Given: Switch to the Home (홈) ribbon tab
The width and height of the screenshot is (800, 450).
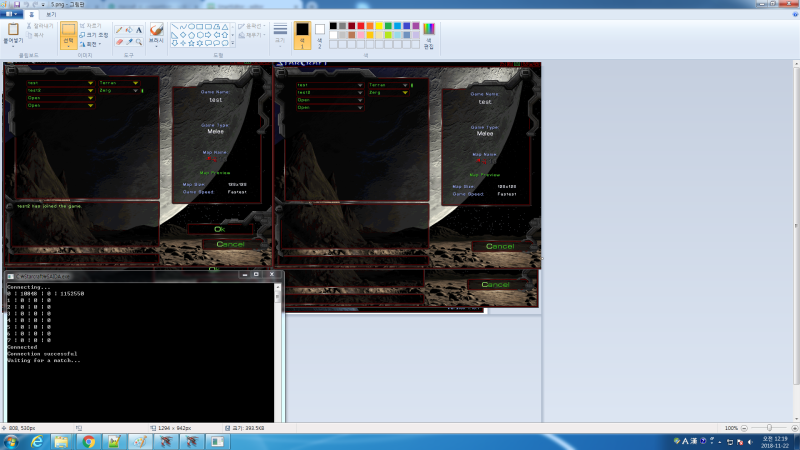Looking at the screenshot, I should [32, 14].
